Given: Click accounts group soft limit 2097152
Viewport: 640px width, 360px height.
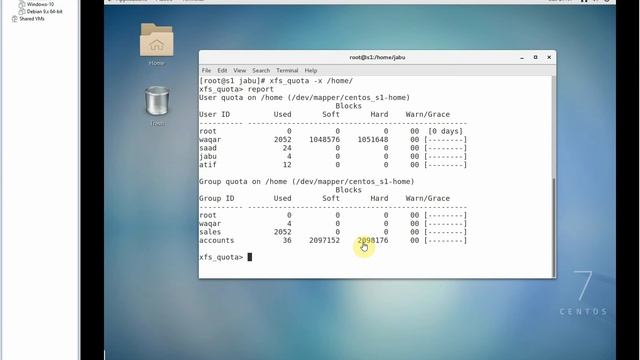Looking at the screenshot, I should pyautogui.click(x=324, y=240).
